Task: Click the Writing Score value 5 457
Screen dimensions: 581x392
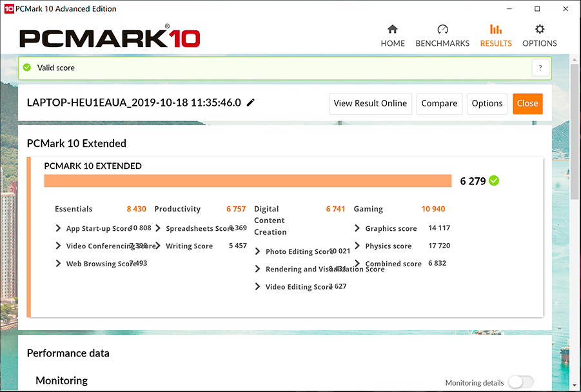Action: 238,246
